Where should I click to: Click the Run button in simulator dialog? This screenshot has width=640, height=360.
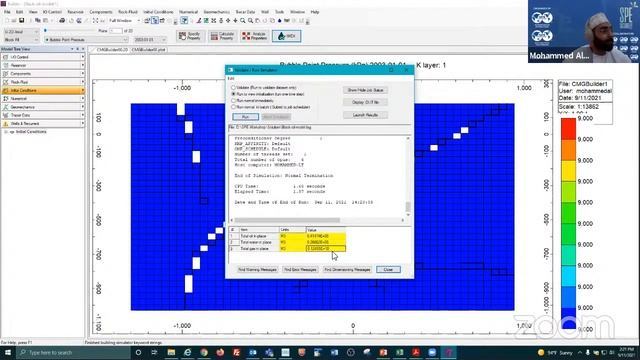(245, 117)
